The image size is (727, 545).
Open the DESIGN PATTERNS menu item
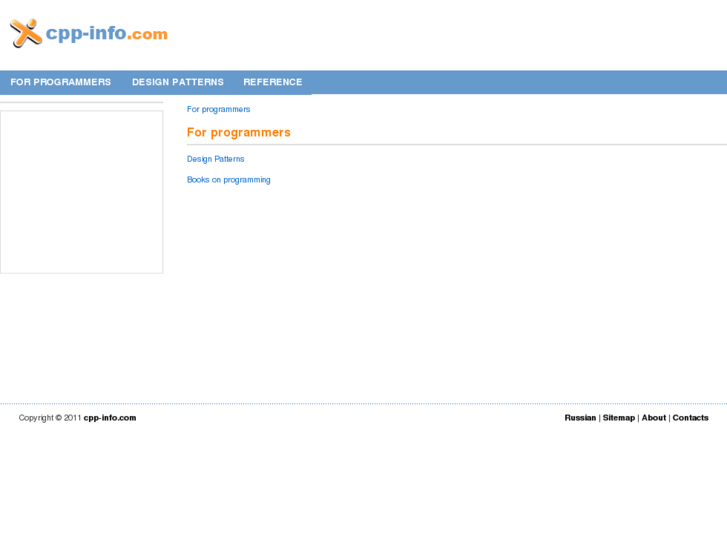178,82
